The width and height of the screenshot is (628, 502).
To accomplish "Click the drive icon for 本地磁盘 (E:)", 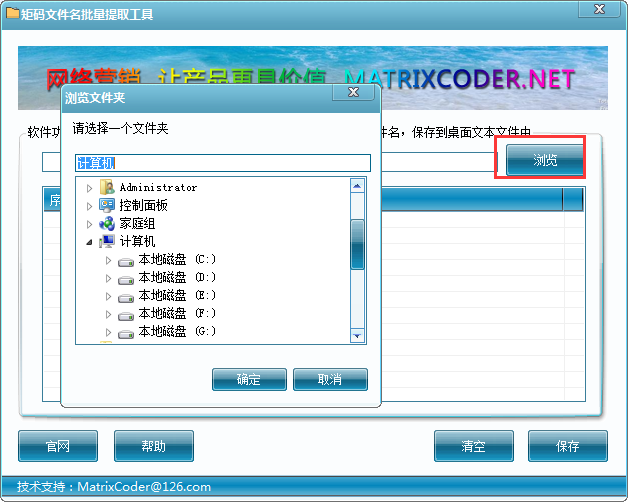I will (126, 298).
